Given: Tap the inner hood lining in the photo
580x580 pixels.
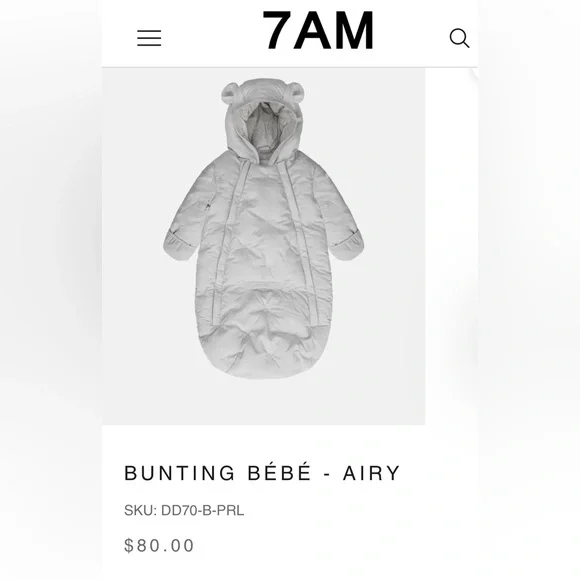Looking at the screenshot, I should 264,128.
